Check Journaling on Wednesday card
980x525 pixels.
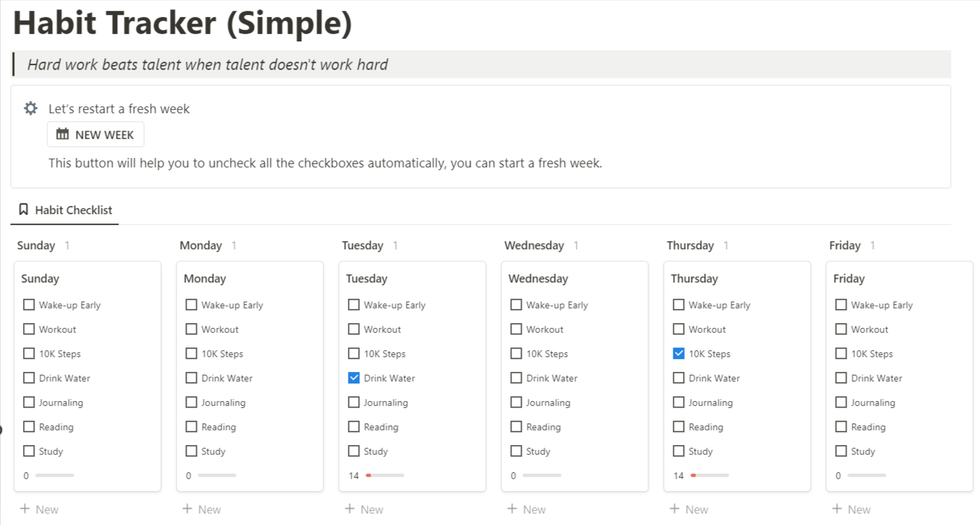tap(516, 402)
